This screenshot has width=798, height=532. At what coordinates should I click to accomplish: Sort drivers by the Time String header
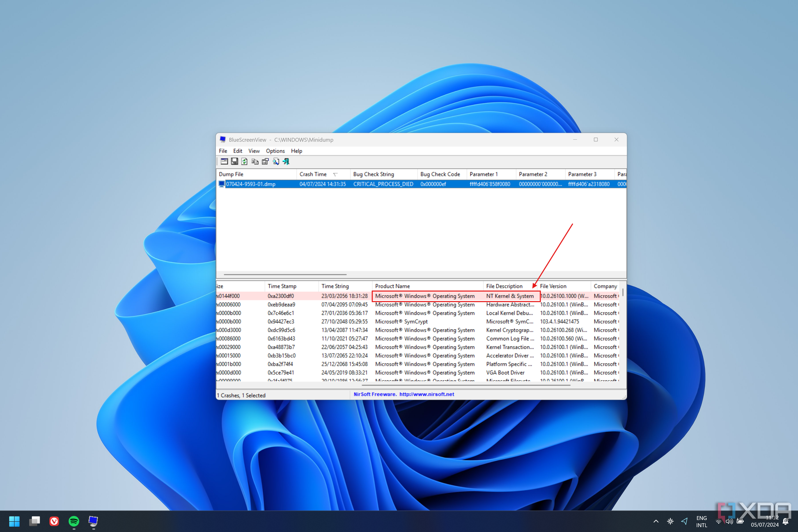(x=345, y=286)
